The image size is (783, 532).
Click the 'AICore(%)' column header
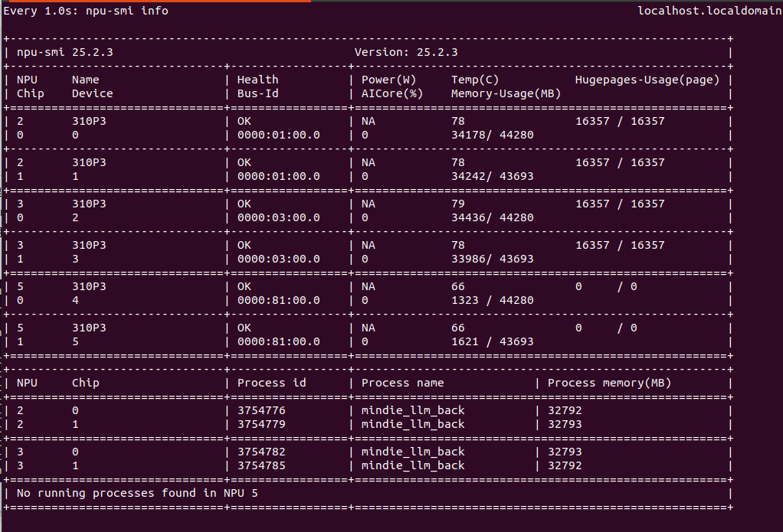click(392, 94)
